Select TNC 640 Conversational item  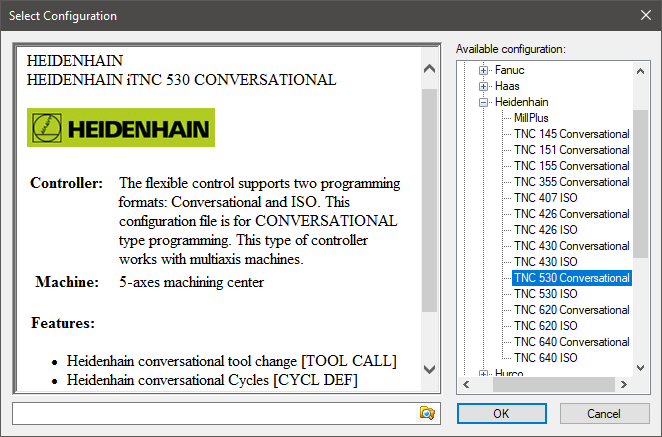click(572, 342)
